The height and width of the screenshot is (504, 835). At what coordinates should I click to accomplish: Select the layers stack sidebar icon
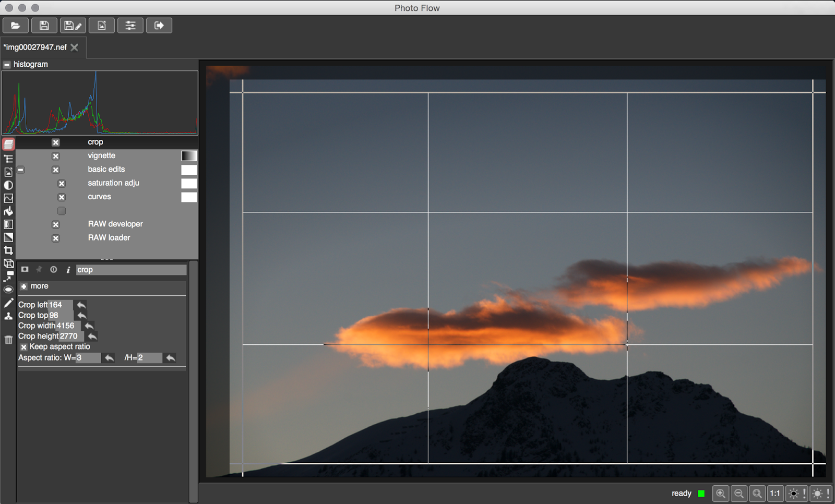coord(8,145)
